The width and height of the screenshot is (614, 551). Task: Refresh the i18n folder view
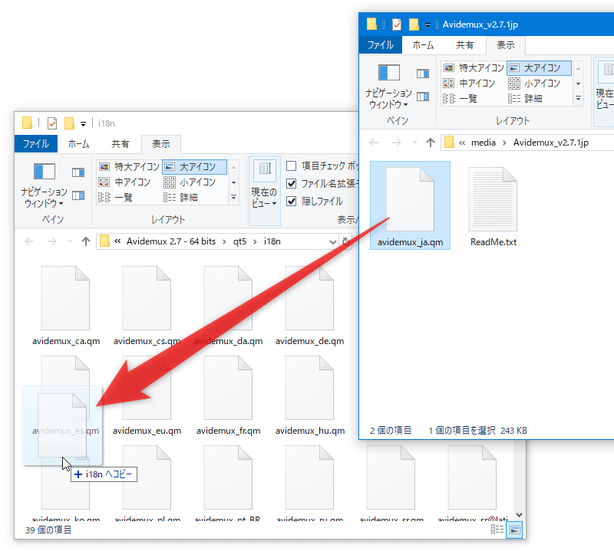pos(346,242)
